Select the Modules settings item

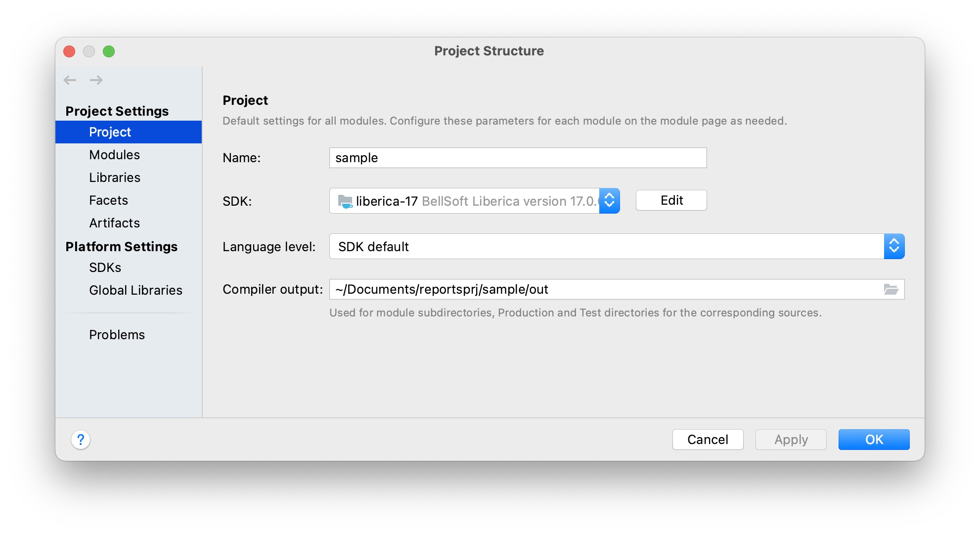[x=113, y=154]
